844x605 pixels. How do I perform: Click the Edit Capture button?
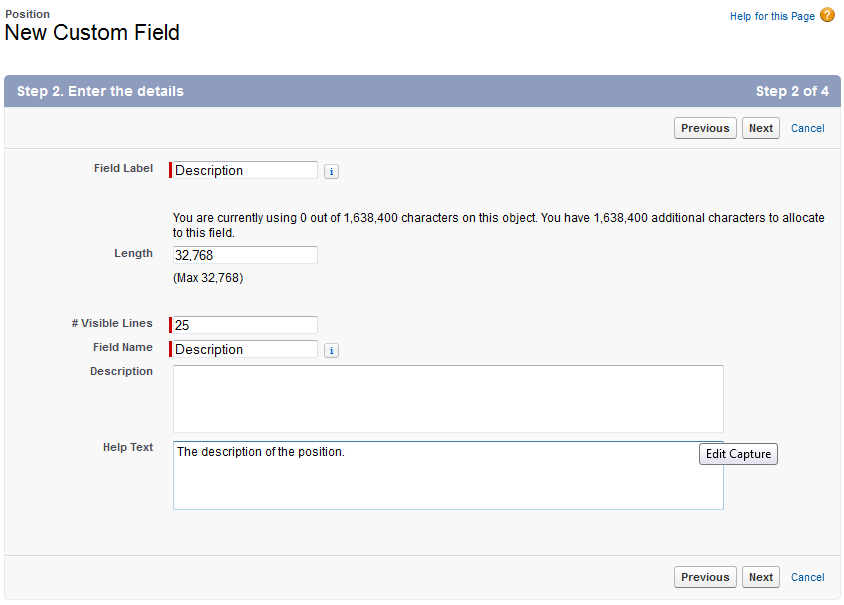[738, 454]
